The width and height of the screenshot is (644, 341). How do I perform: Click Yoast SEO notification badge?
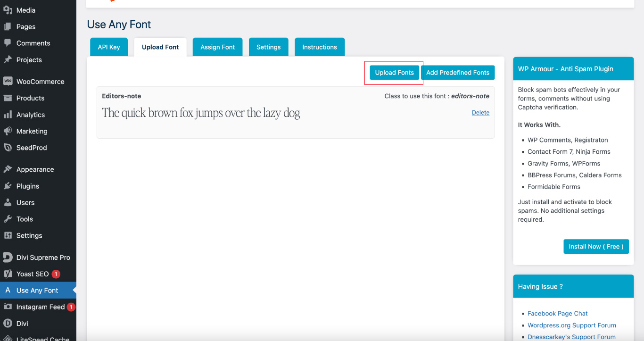click(56, 274)
